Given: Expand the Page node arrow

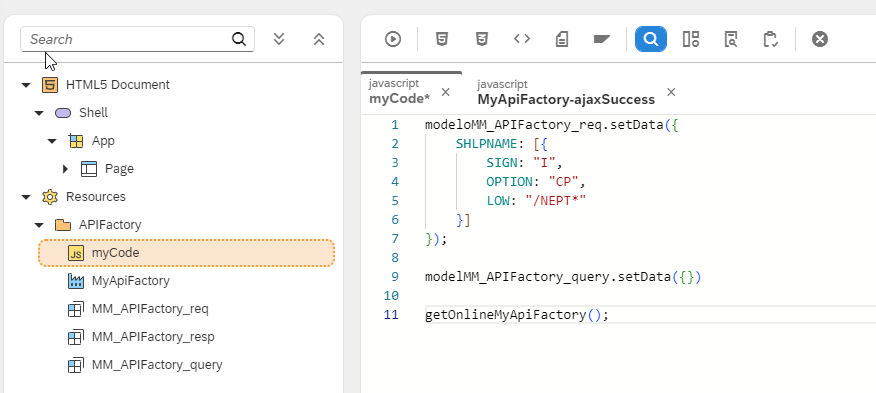Looking at the screenshot, I should [65, 169].
